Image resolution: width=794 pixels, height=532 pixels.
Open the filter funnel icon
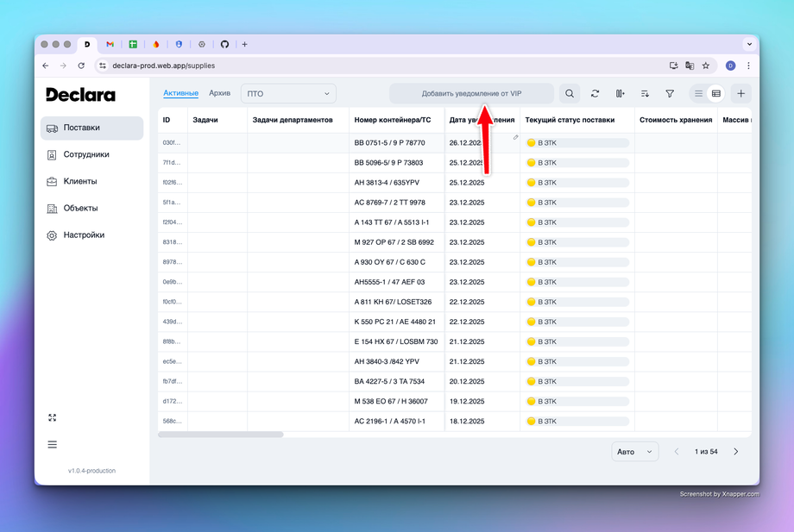pyautogui.click(x=670, y=94)
